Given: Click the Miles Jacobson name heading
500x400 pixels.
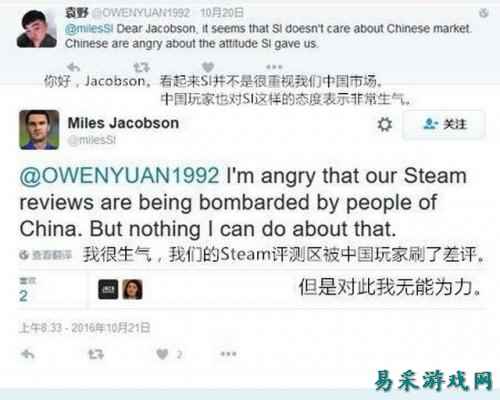Looking at the screenshot, I should click(123, 123).
